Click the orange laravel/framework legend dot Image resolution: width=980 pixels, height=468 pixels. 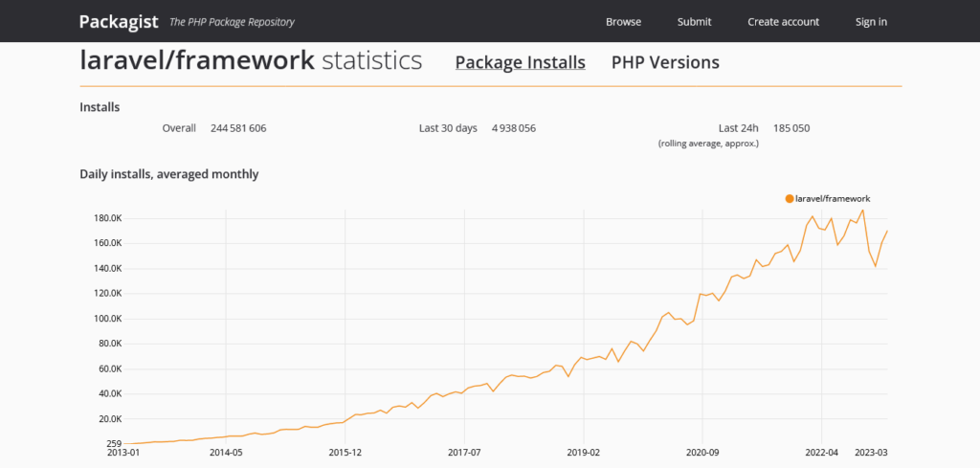click(x=790, y=198)
